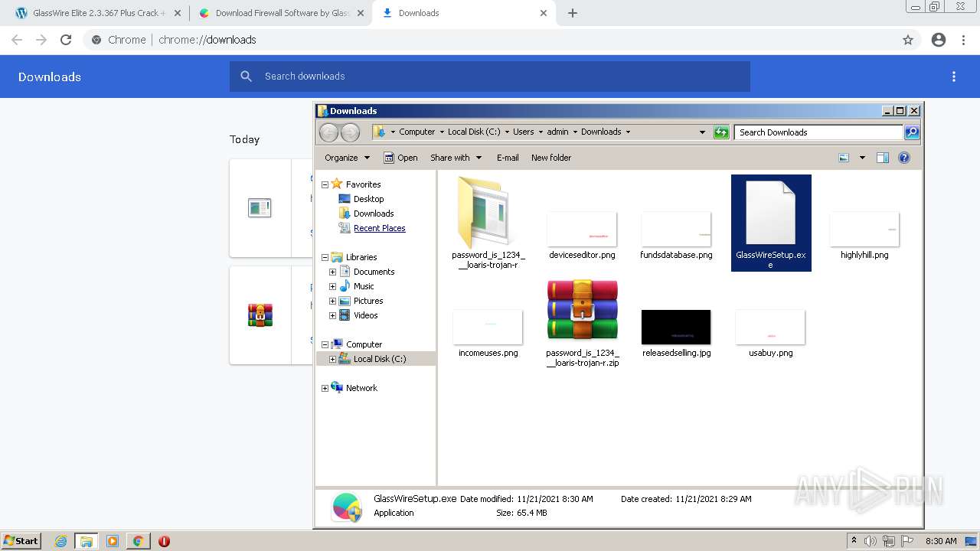Select Videos library item

click(x=365, y=315)
